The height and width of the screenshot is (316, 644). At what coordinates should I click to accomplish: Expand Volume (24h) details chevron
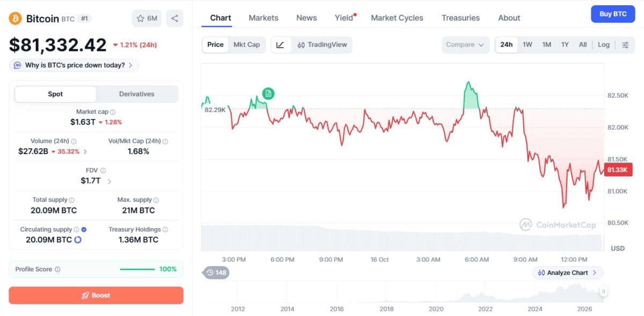click(85, 152)
